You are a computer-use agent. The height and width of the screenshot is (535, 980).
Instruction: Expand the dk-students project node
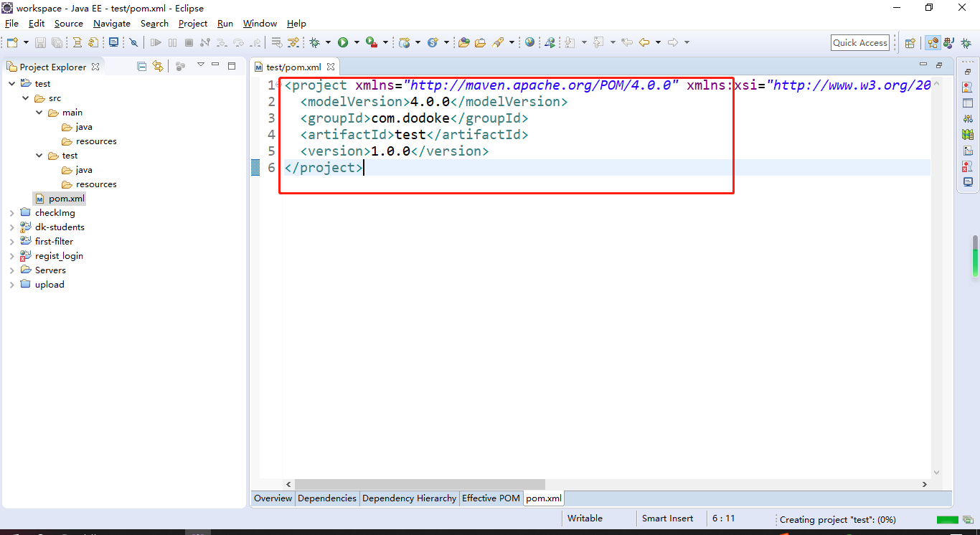click(11, 227)
